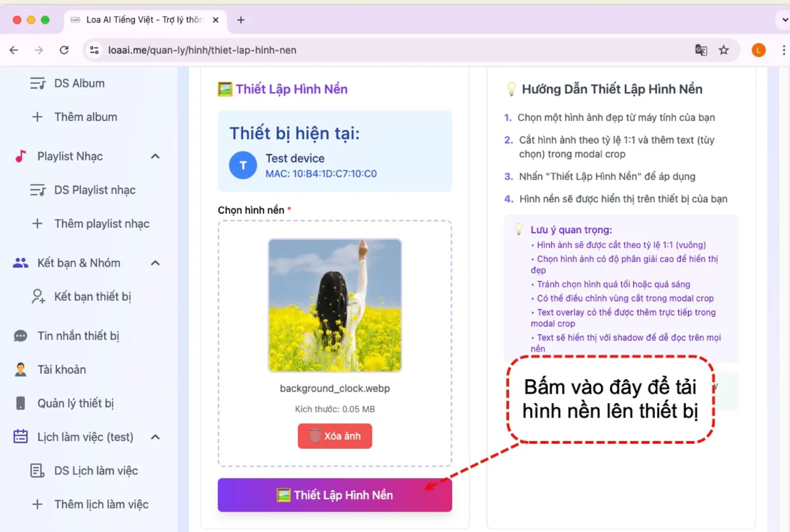Open the tab search dropdown arrow
The width and height of the screenshot is (790, 532).
785,20
